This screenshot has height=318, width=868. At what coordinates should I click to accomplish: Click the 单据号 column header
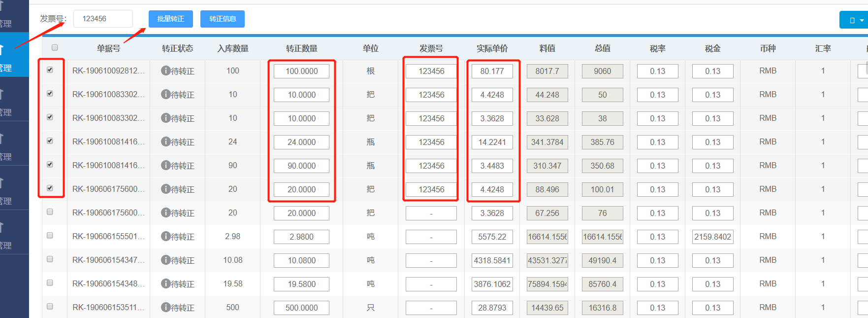tap(108, 48)
